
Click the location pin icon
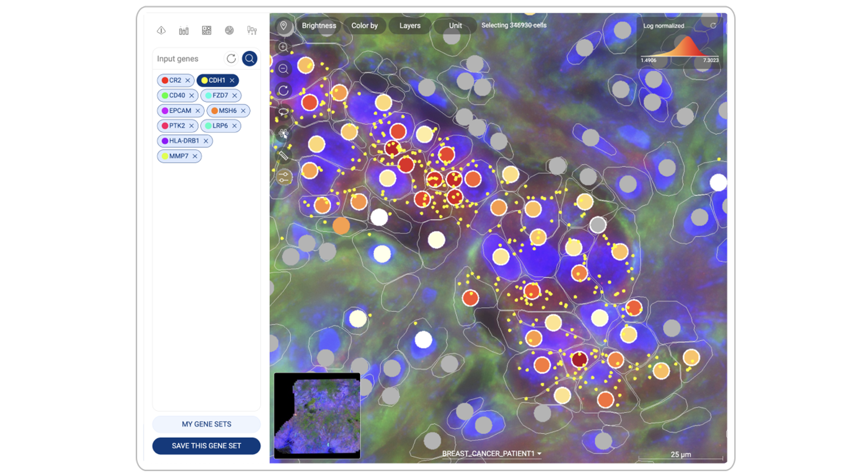[284, 26]
